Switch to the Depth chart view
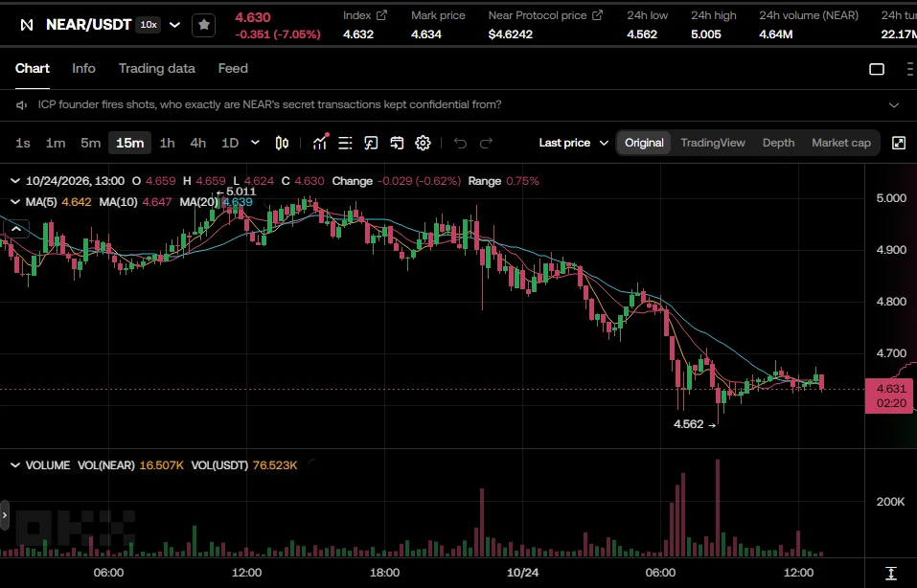Screen dimensions: 917x588 pos(778,143)
